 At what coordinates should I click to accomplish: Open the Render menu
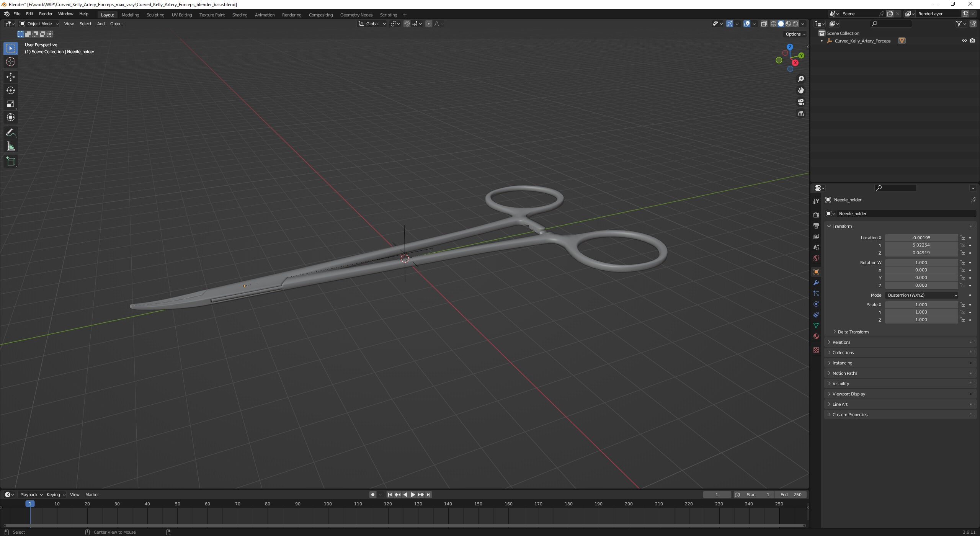coord(46,14)
